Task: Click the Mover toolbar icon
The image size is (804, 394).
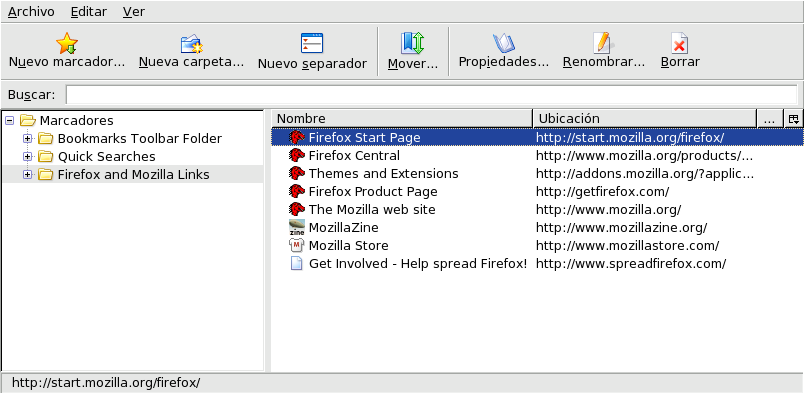Action: pos(413,43)
